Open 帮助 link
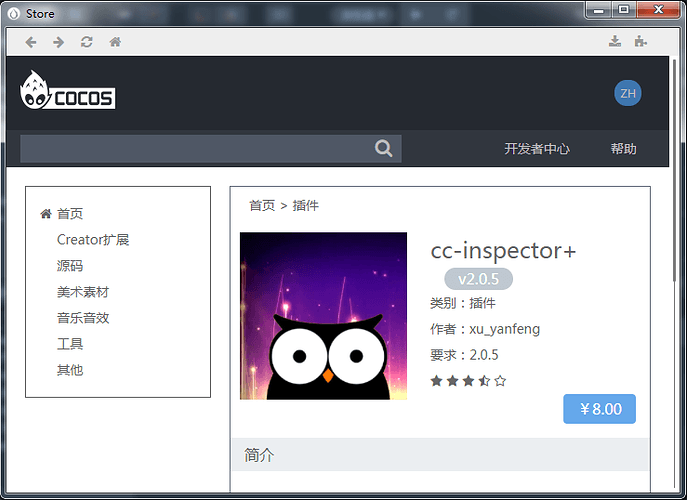687x500 pixels. 623,149
